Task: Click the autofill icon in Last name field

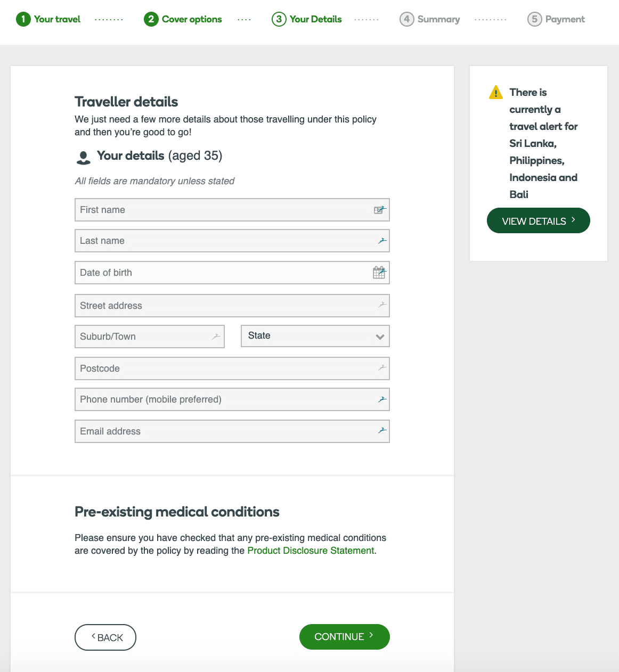Action: 382,241
